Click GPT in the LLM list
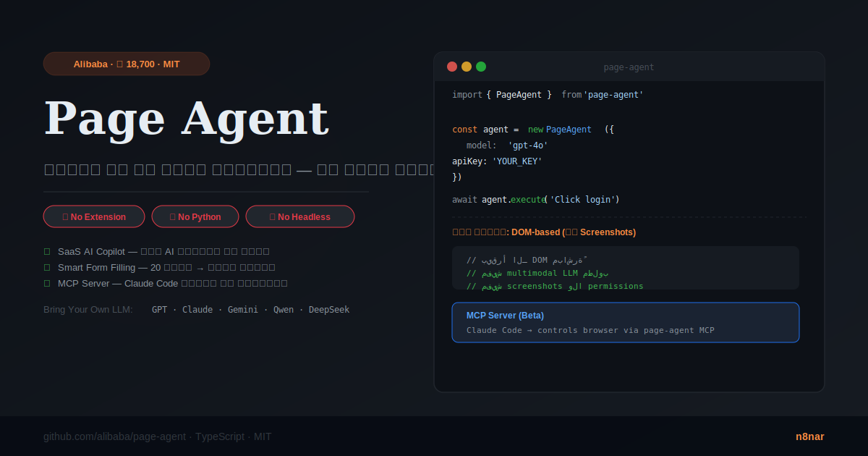Image resolution: width=868 pixels, height=456 pixels. (159, 309)
